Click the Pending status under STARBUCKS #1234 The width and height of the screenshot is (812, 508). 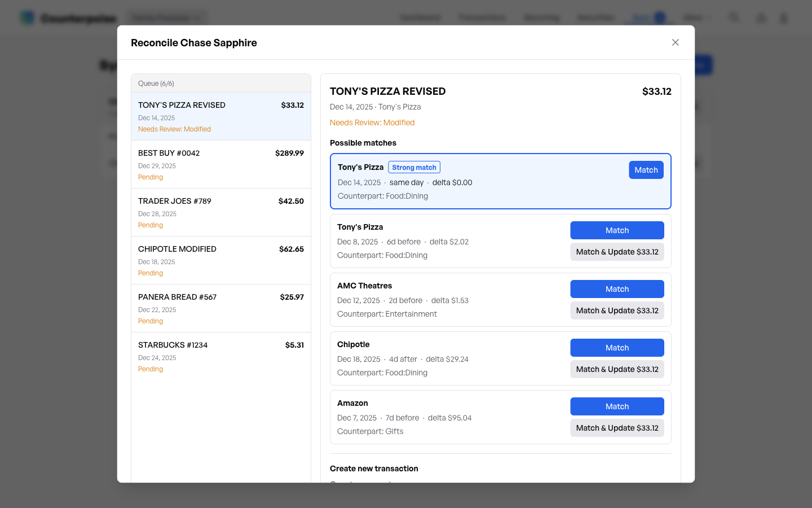[x=151, y=369]
